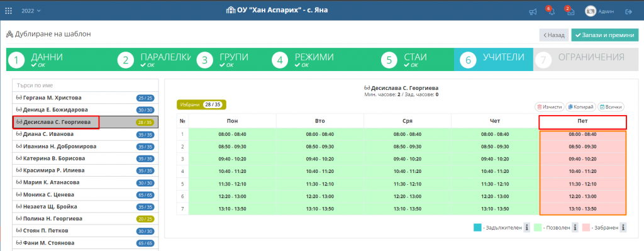Click the school title ОУ Хан Аспарих
Viewport: 644px width, 251px height.
(277, 10)
